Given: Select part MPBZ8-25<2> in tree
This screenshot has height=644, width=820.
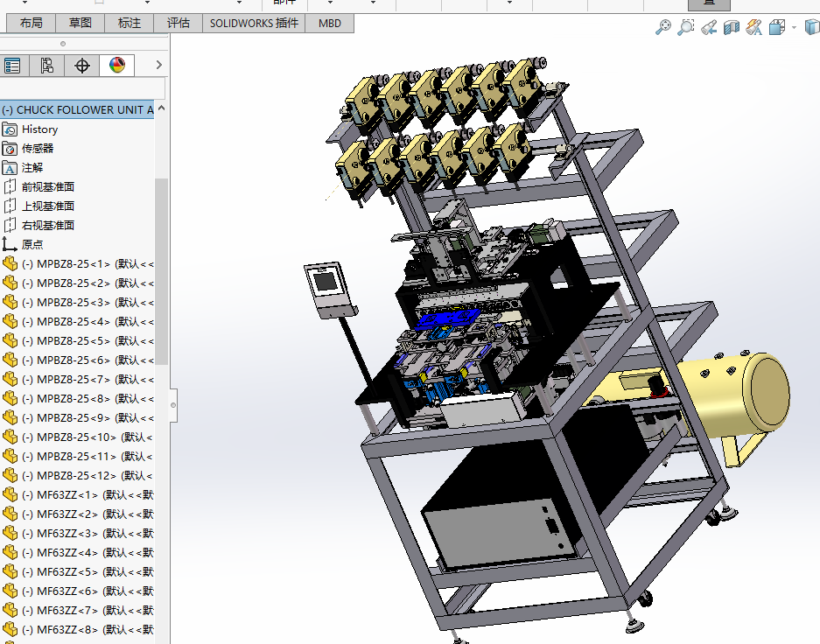Looking at the screenshot, I should click(x=77, y=283).
